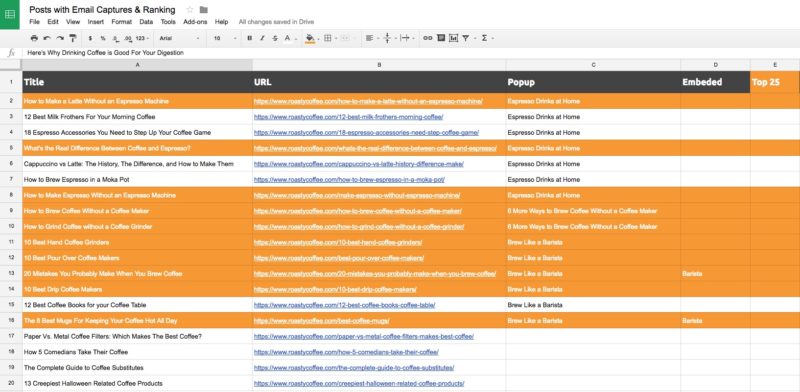Open text wrapping options
The width and height of the screenshot is (800, 392).
pyautogui.click(x=405, y=38)
